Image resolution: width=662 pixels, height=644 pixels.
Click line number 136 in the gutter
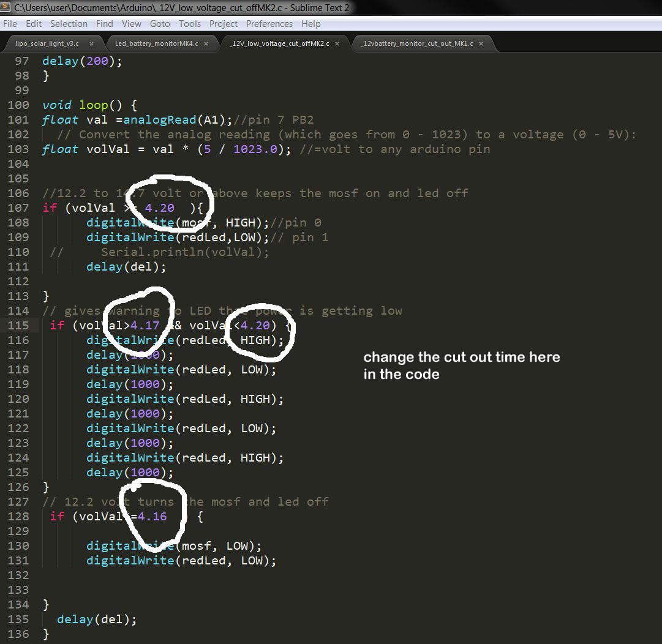pos(18,634)
